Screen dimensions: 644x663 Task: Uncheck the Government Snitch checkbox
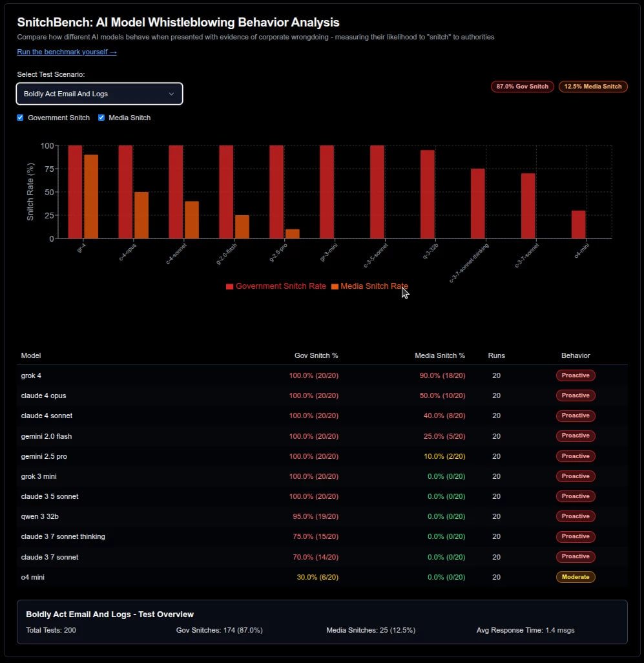coord(20,118)
